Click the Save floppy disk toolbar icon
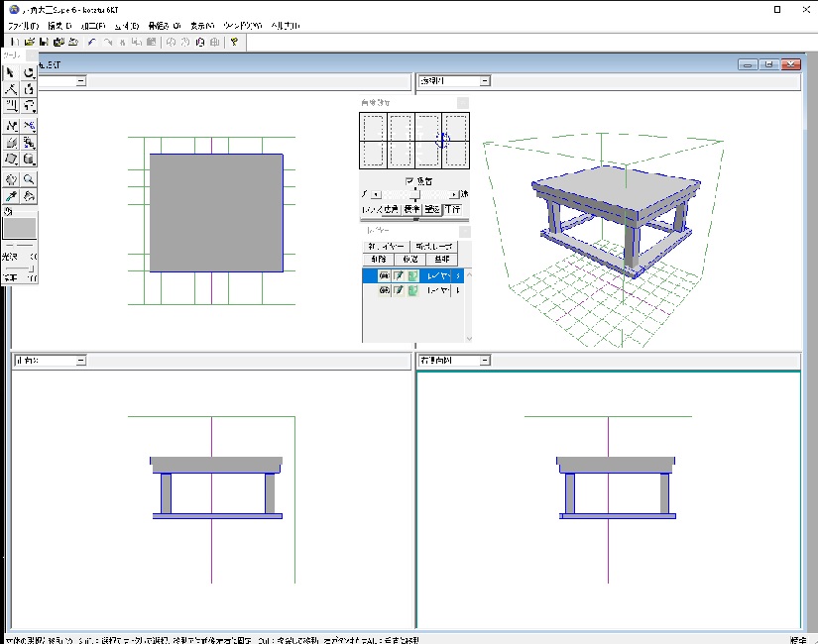 pos(44,43)
